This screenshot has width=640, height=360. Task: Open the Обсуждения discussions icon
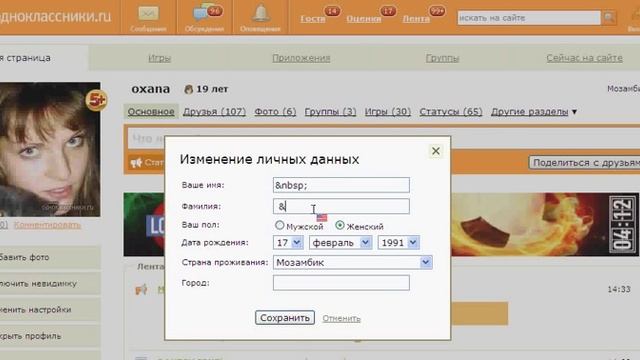pos(204,18)
